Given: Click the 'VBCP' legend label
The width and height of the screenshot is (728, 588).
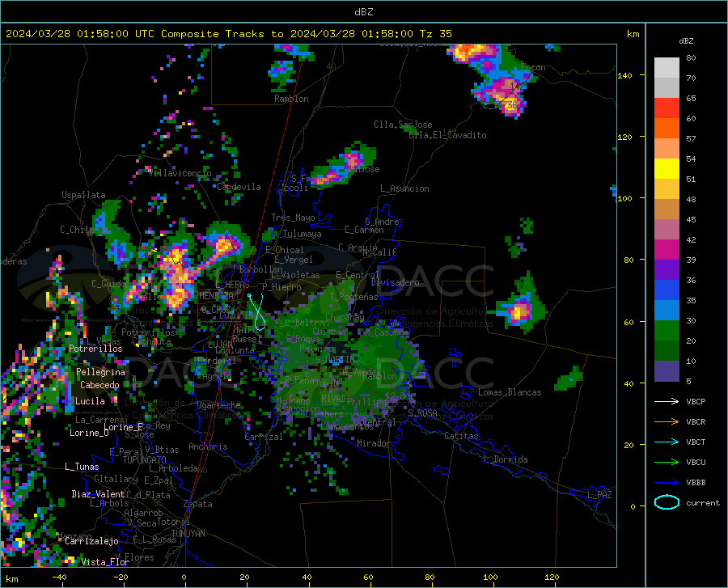Looking at the screenshot, I should point(696,401).
